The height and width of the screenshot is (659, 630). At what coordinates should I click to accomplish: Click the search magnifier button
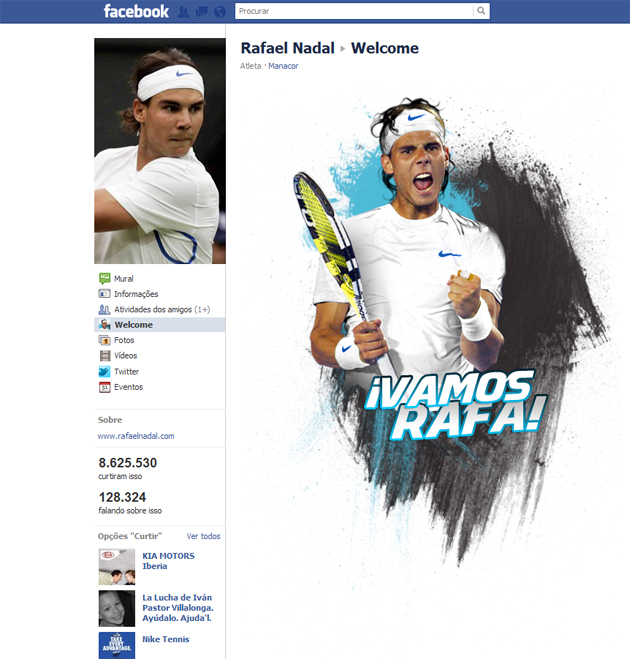pos(481,11)
